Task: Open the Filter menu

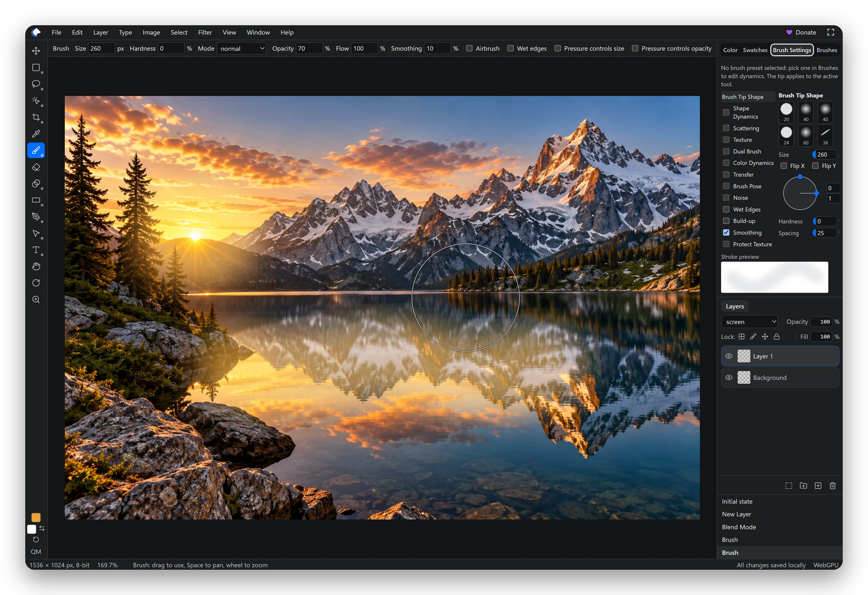Action: (x=205, y=32)
